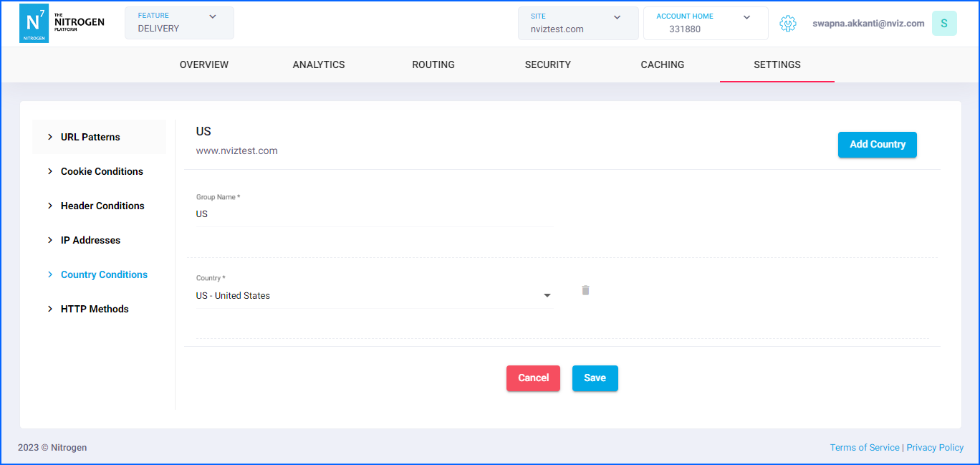Expand the Header Conditions section
Viewport: 980px width, 465px height.
point(102,206)
